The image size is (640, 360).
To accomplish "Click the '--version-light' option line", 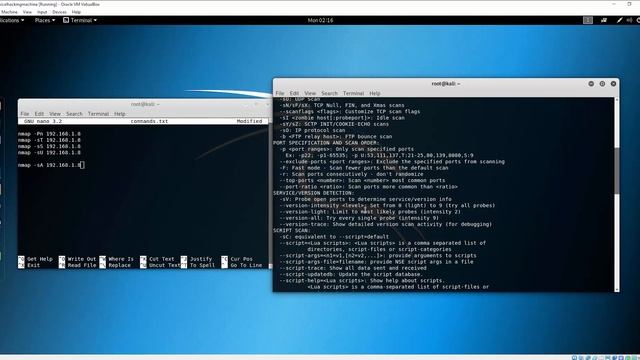I will pos(370,212).
